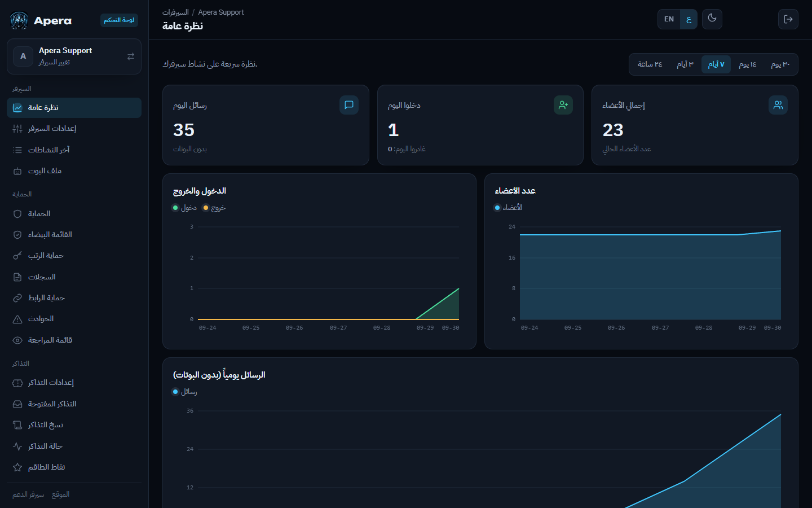Open آخر النشاطات list icon in sidebar
Image resolution: width=812 pixels, height=508 pixels.
coord(17,150)
